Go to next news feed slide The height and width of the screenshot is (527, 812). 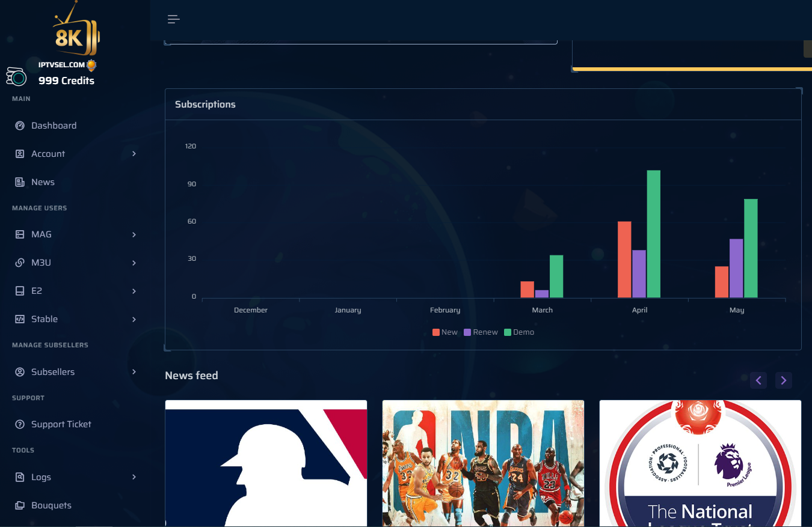783,380
